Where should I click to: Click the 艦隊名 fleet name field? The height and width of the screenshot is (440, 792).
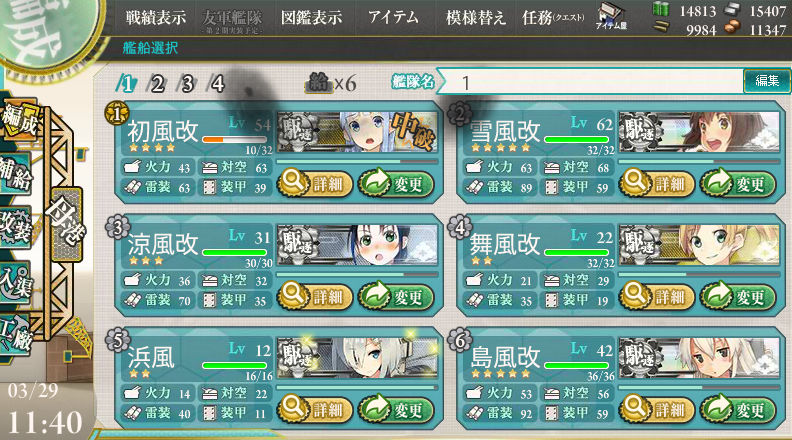click(x=589, y=82)
